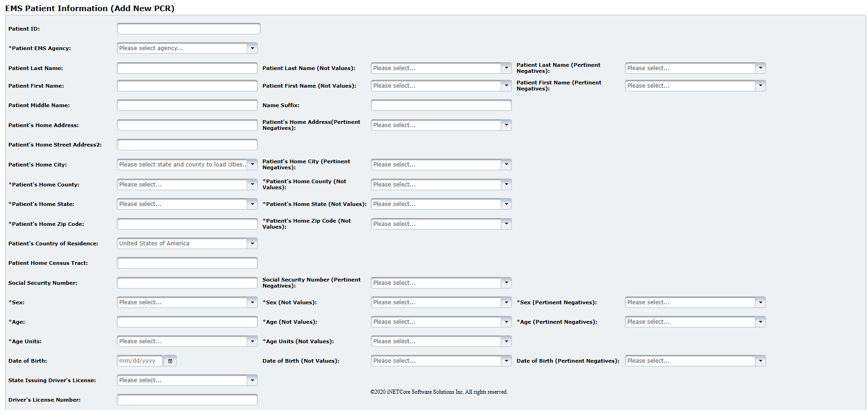Open State Issuing Driver's License dropdown
The height and width of the screenshot is (410, 868).
[187, 380]
